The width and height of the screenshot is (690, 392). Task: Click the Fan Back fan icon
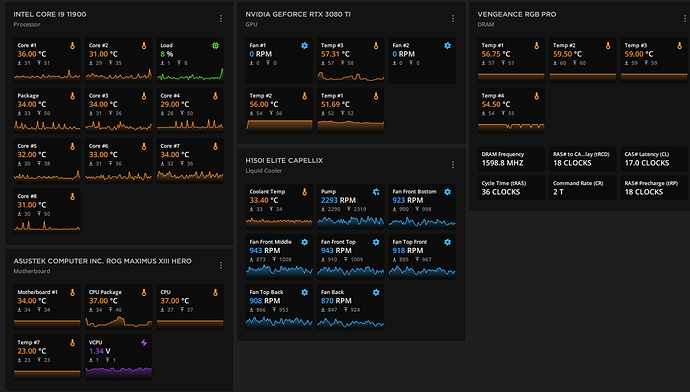point(376,292)
